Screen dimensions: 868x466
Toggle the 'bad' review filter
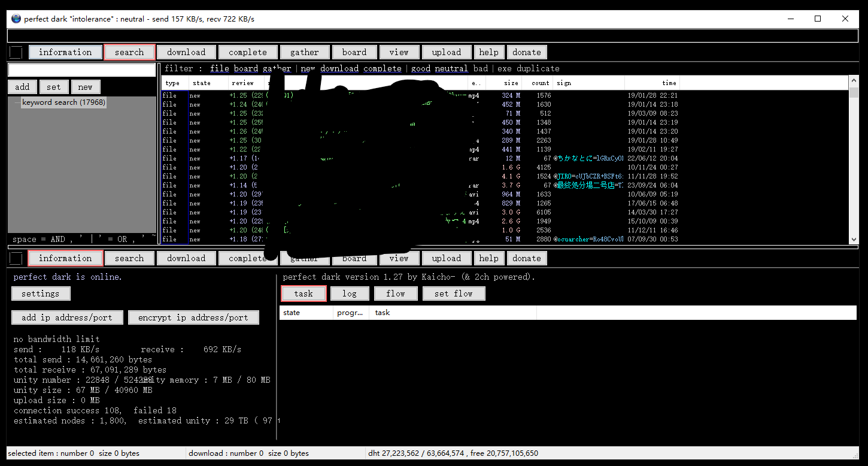click(480, 68)
